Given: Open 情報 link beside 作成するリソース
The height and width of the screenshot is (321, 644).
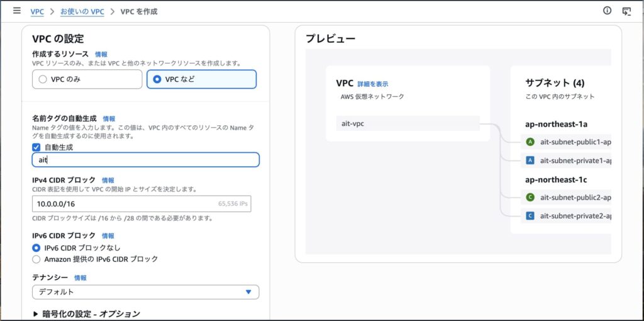Looking at the screenshot, I should pyautogui.click(x=101, y=55).
